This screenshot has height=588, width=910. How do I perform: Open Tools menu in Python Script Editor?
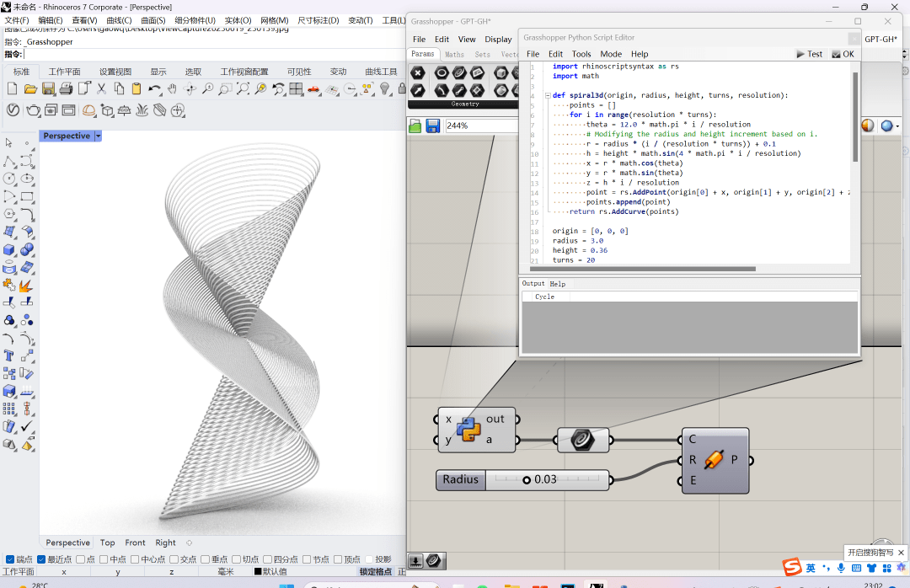click(581, 54)
